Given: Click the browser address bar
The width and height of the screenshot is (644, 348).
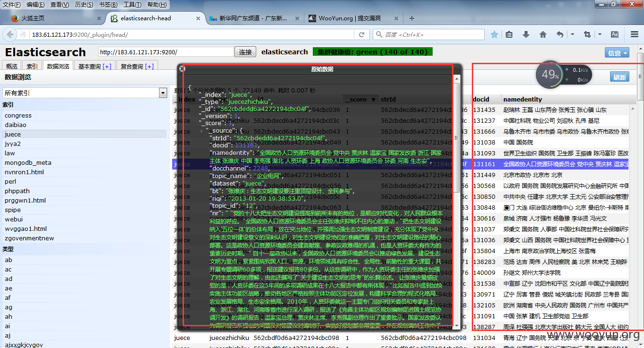Looking at the screenshot, I should pos(193,34).
